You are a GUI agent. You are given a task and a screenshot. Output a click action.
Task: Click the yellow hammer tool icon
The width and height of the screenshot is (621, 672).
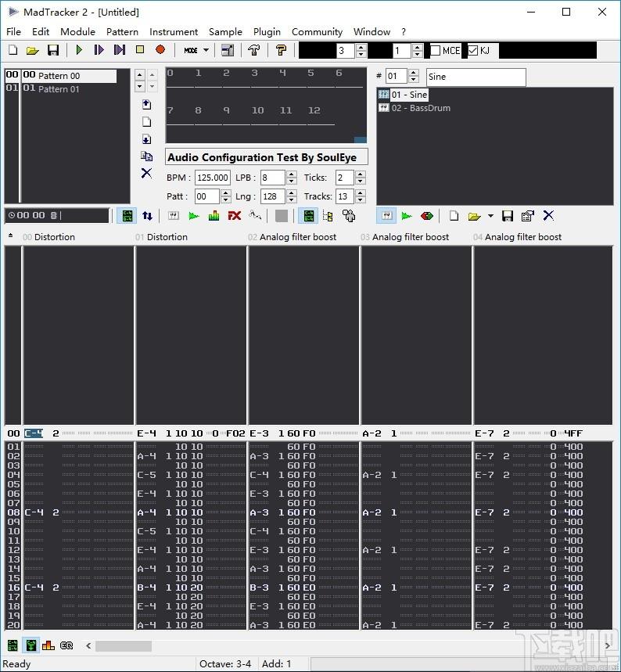(281, 50)
